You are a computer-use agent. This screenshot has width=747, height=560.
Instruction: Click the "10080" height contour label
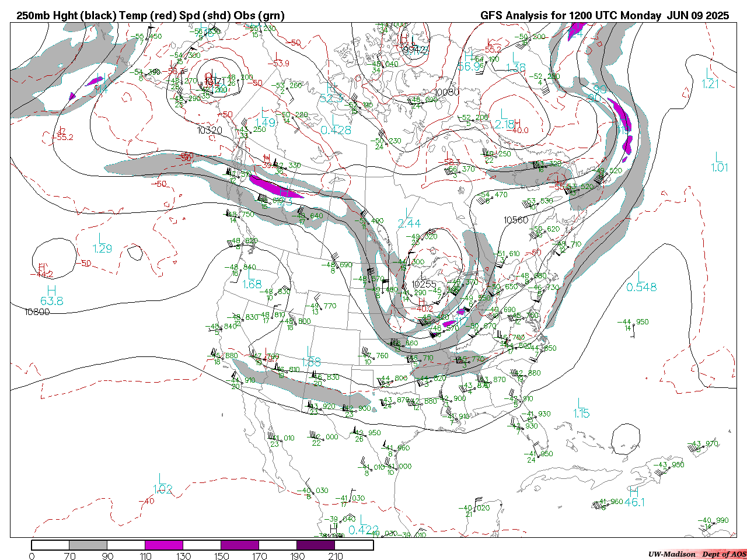click(447, 92)
